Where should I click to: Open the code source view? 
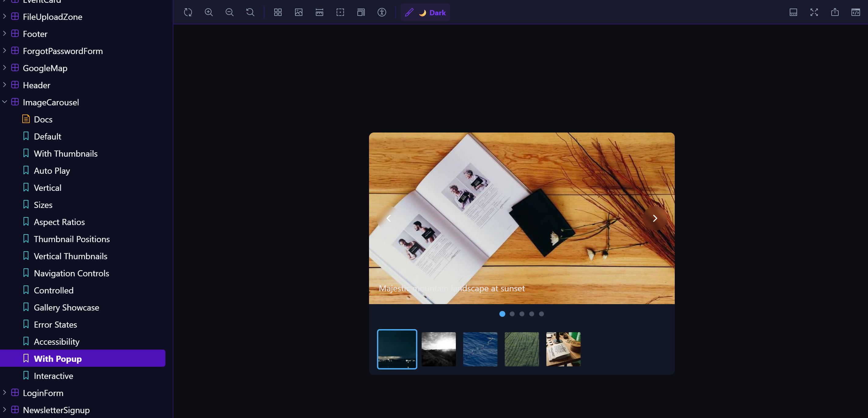[856, 12]
